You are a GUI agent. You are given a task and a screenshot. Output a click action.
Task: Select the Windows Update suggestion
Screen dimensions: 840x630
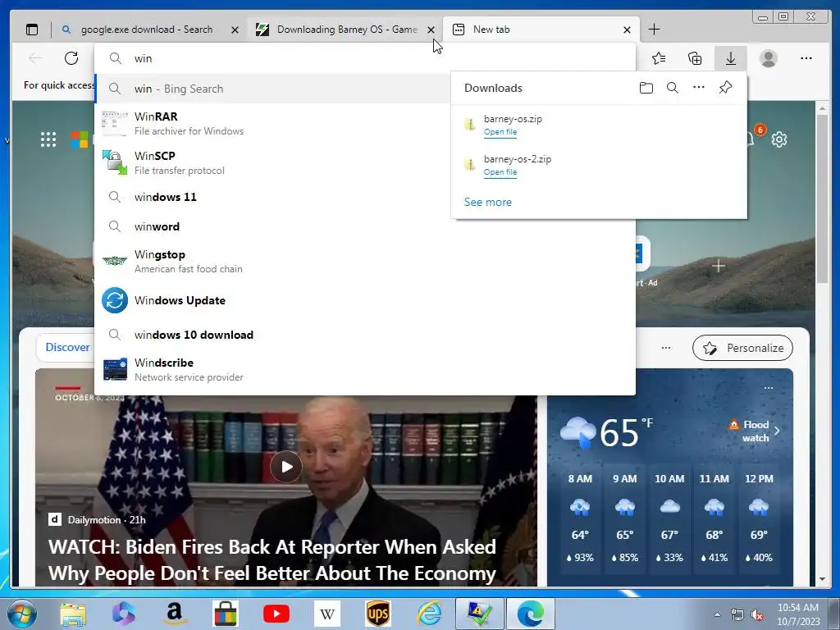[x=364, y=300]
